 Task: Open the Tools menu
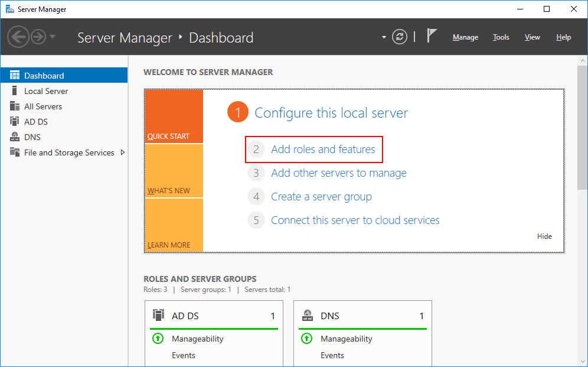[x=501, y=37]
